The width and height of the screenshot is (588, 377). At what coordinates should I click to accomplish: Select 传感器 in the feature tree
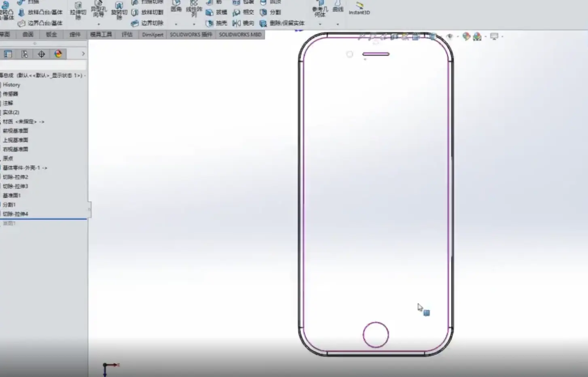(x=10, y=94)
